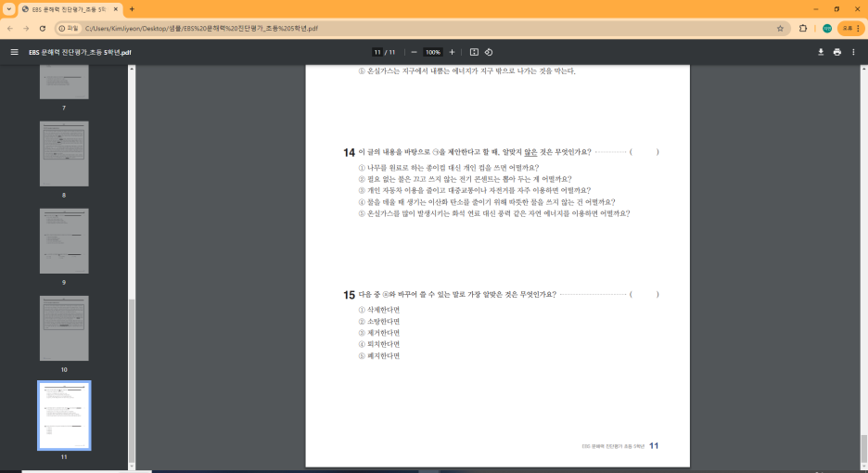Click the PDF file name title
Viewport: 868px width, 473px height.
(80, 52)
